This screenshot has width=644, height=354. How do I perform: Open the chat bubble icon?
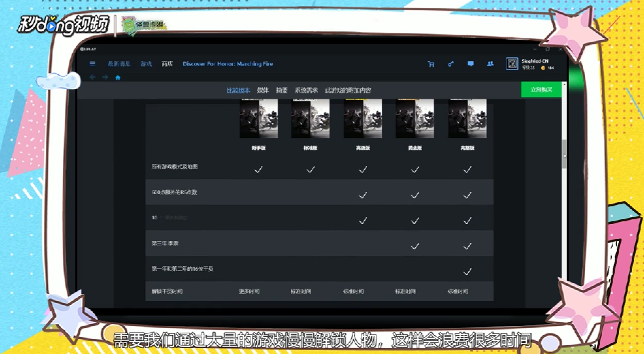click(470, 64)
